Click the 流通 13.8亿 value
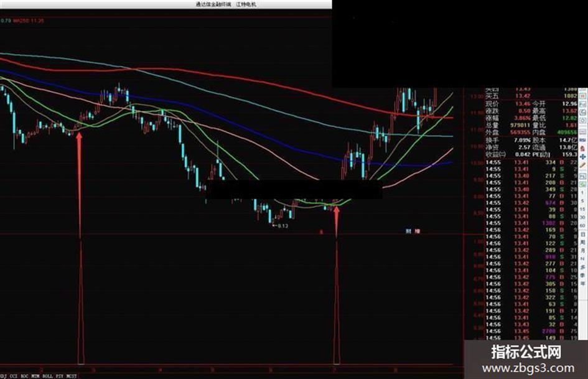Viewport: 588px width, 379px height. coord(569,147)
